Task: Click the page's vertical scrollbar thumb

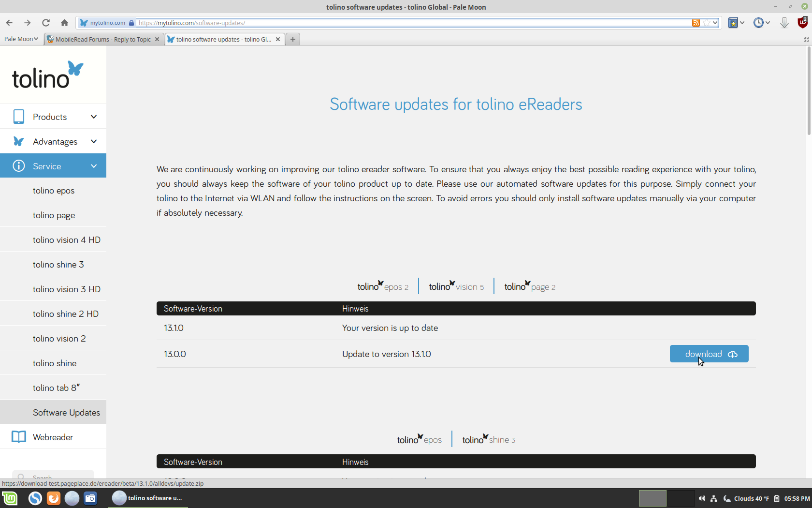Action: coord(808,90)
